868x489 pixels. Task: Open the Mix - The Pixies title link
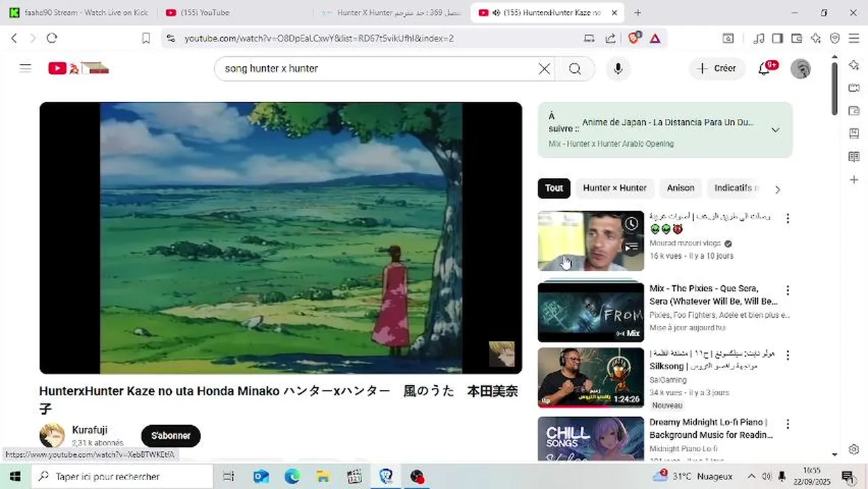(714, 295)
